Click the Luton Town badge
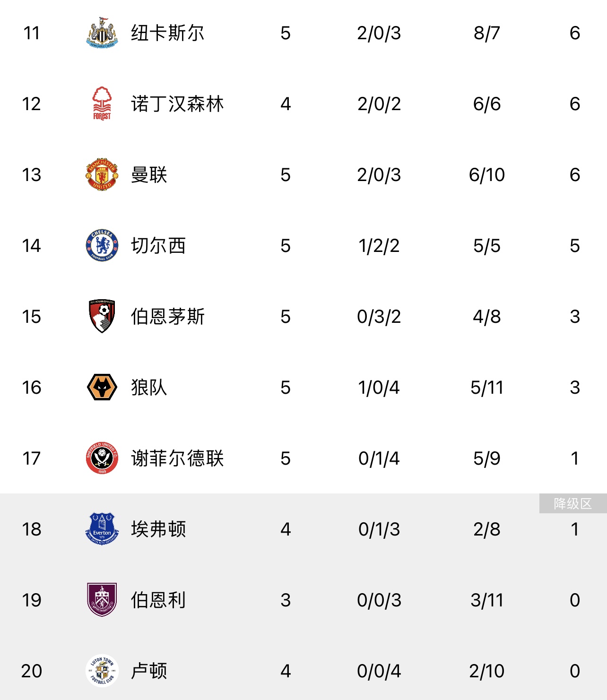Screen dimensions: 607x700 [102, 671]
